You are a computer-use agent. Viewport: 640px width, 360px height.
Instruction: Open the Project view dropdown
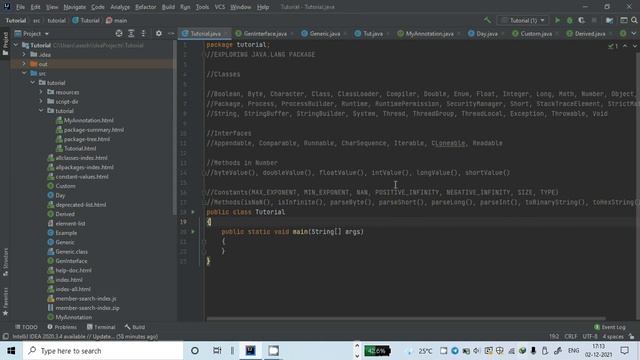click(32, 33)
